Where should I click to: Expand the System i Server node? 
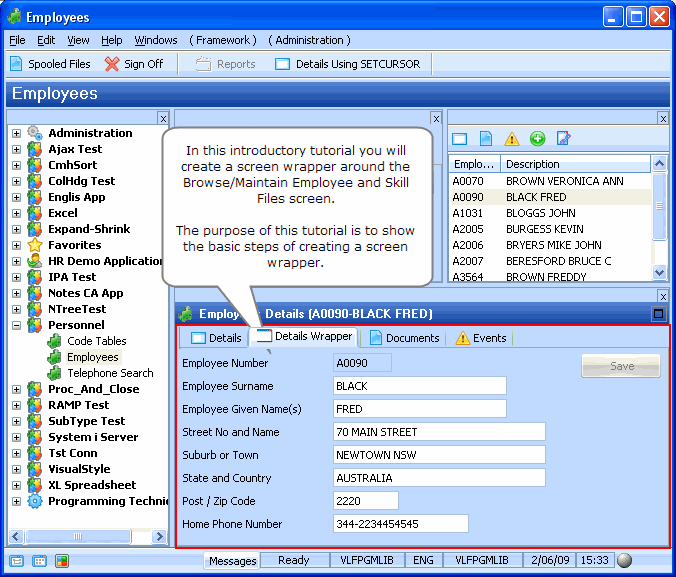pyautogui.click(x=16, y=437)
